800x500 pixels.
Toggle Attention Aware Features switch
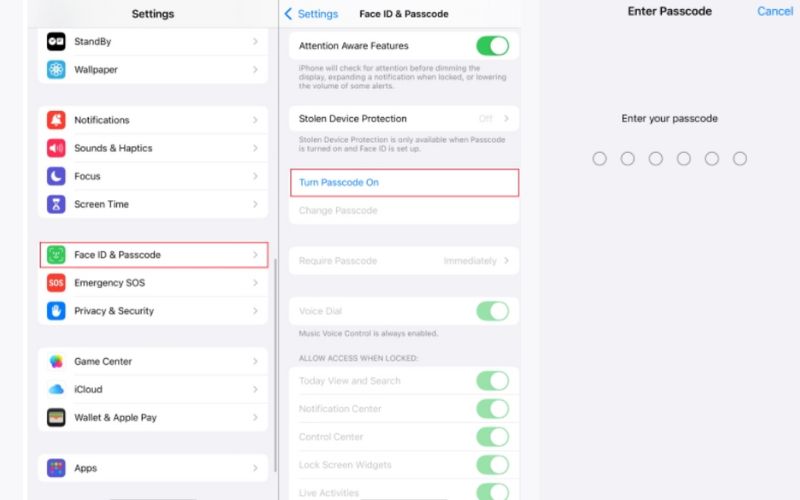[x=492, y=46]
